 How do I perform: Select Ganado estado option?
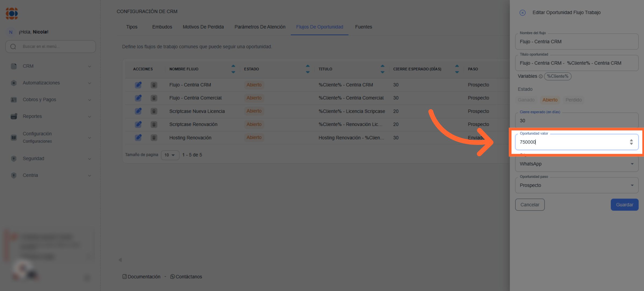pyautogui.click(x=526, y=100)
